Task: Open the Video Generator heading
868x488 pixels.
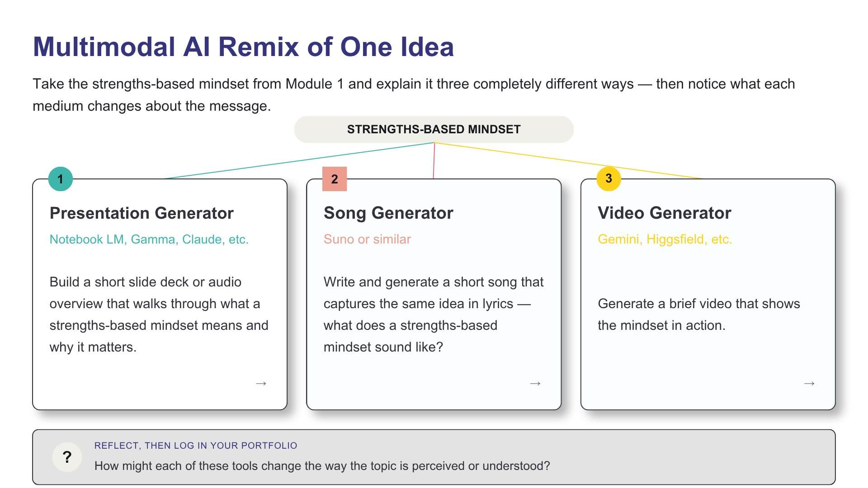Action: [x=664, y=213]
